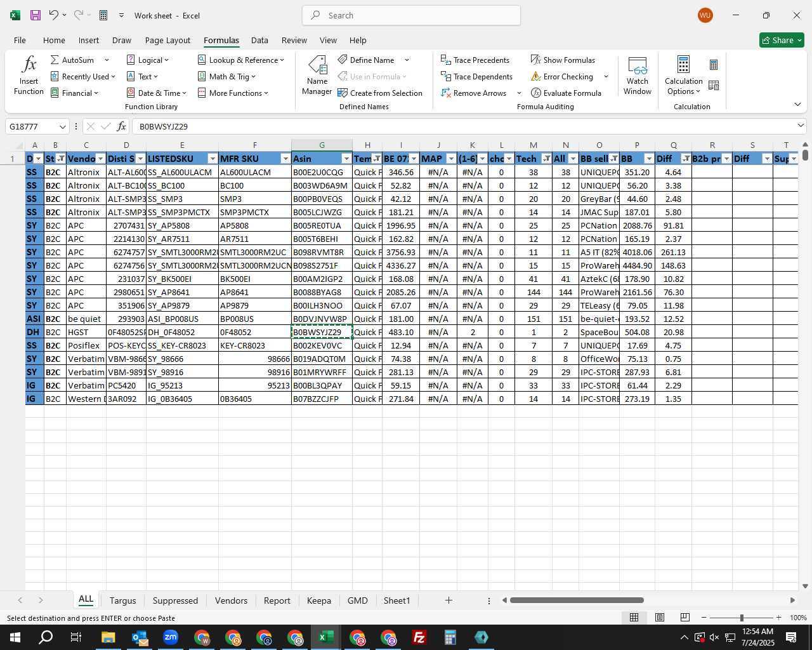Save the workbook from title bar

[36, 15]
